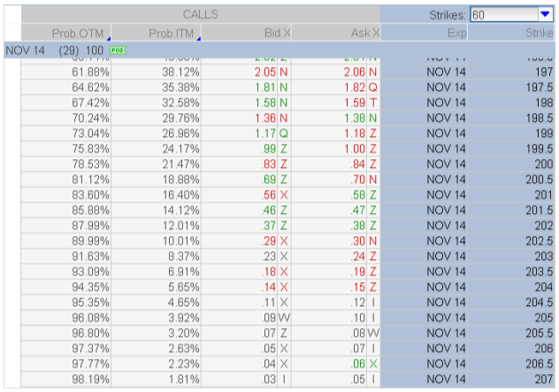Viewport: 559px width, 392px height.
Task: Open the Strikes count dropdown arrow
Action: pos(545,14)
